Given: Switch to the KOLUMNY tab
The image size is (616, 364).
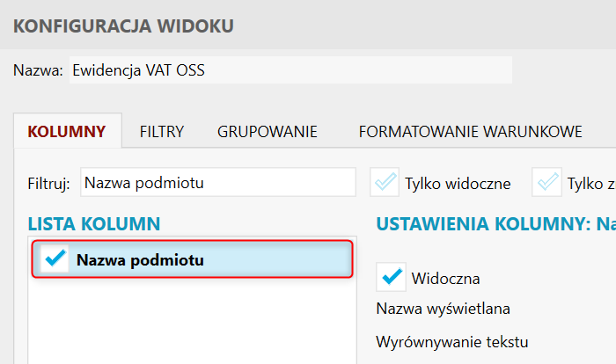Looking at the screenshot, I should point(67,132).
